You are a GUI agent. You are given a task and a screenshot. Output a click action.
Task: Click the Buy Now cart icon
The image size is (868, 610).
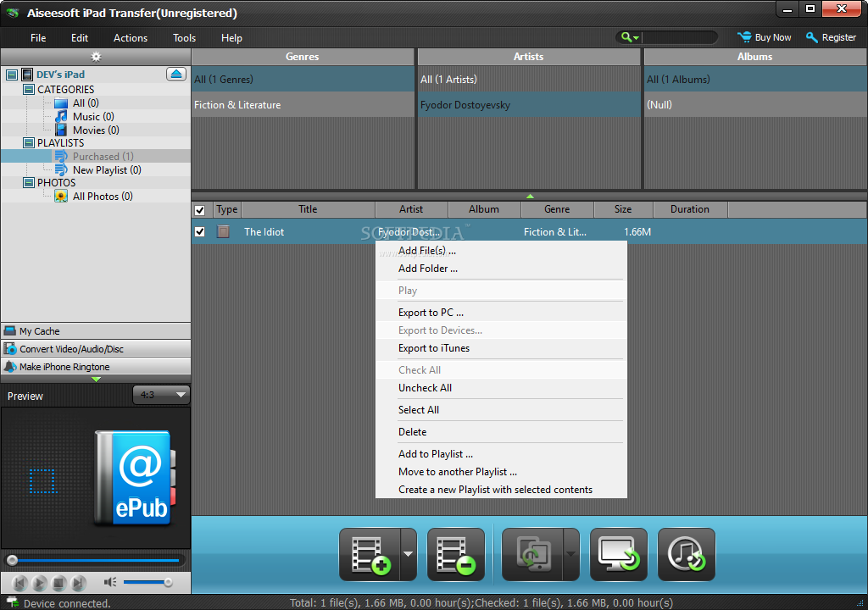744,37
